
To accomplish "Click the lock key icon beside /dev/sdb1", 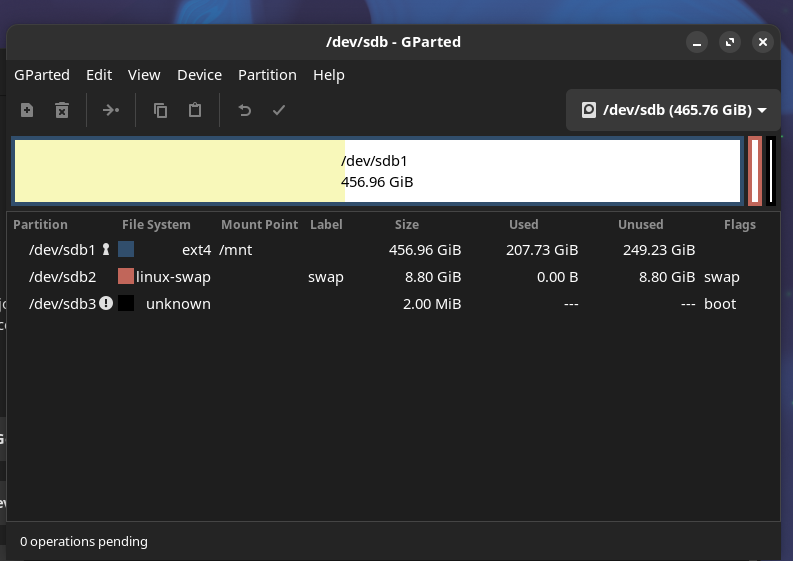I will coord(106,250).
